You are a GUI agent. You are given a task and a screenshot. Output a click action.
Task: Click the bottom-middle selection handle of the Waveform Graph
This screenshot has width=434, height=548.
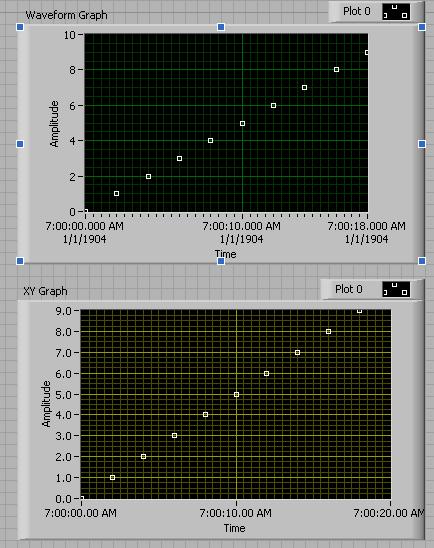221,261
